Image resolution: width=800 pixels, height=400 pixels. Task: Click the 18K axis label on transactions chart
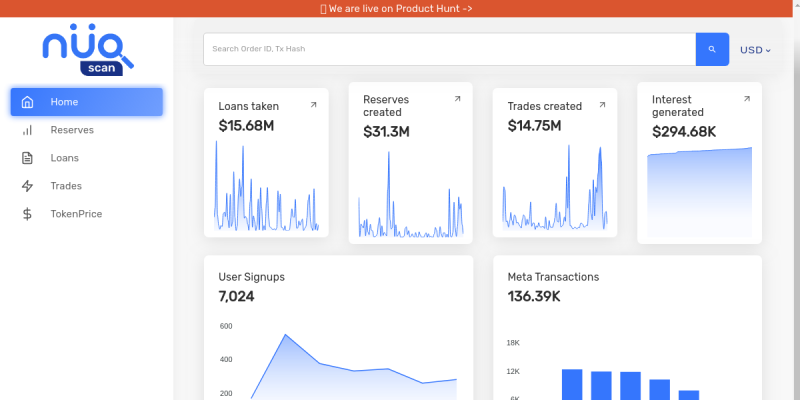coord(513,343)
